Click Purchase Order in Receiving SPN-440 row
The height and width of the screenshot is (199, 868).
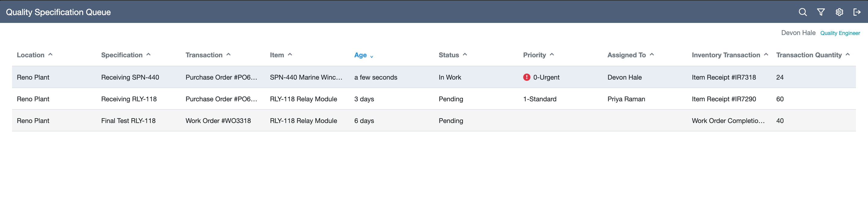[x=221, y=77]
